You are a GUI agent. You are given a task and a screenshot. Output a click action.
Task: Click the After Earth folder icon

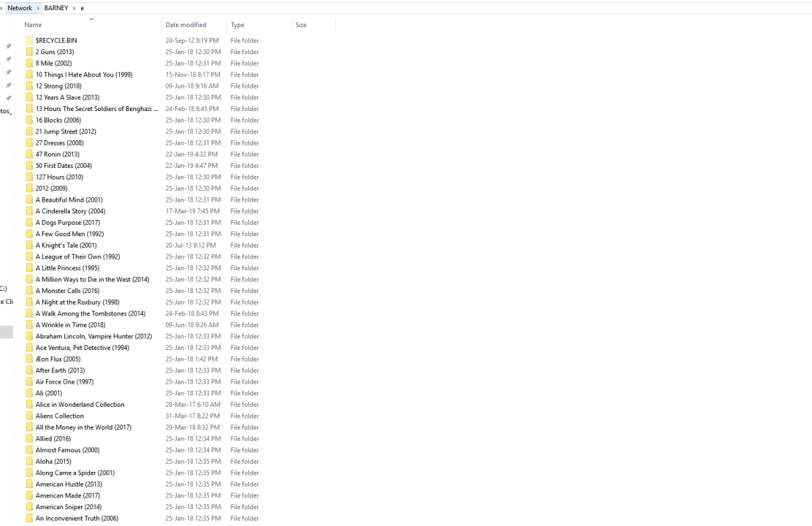[29, 370]
